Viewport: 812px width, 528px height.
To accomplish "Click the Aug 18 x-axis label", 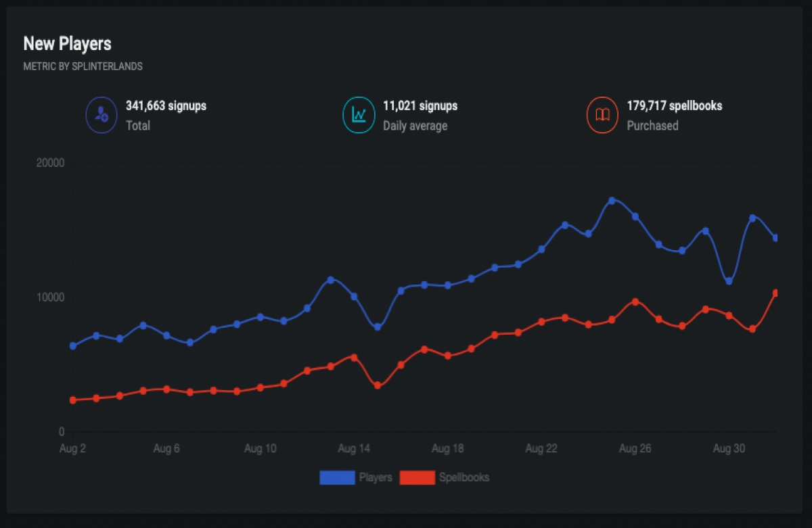I will (x=448, y=448).
